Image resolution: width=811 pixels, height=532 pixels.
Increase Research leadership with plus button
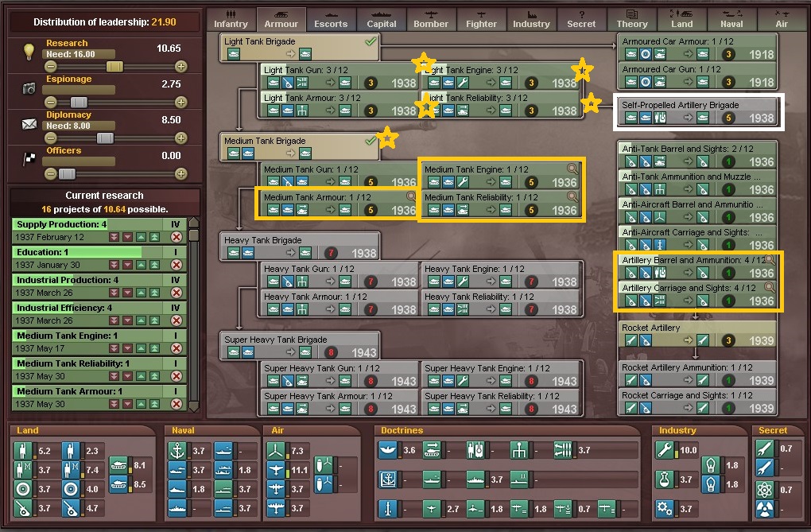tap(180, 66)
